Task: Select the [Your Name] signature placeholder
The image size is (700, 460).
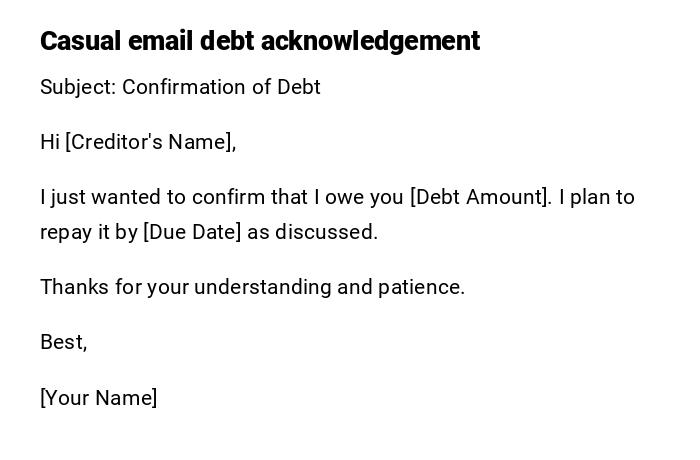Action: (x=99, y=398)
